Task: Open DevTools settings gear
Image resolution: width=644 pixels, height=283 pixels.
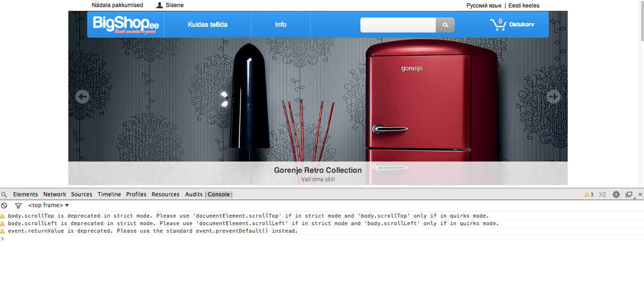Action: click(616, 194)
